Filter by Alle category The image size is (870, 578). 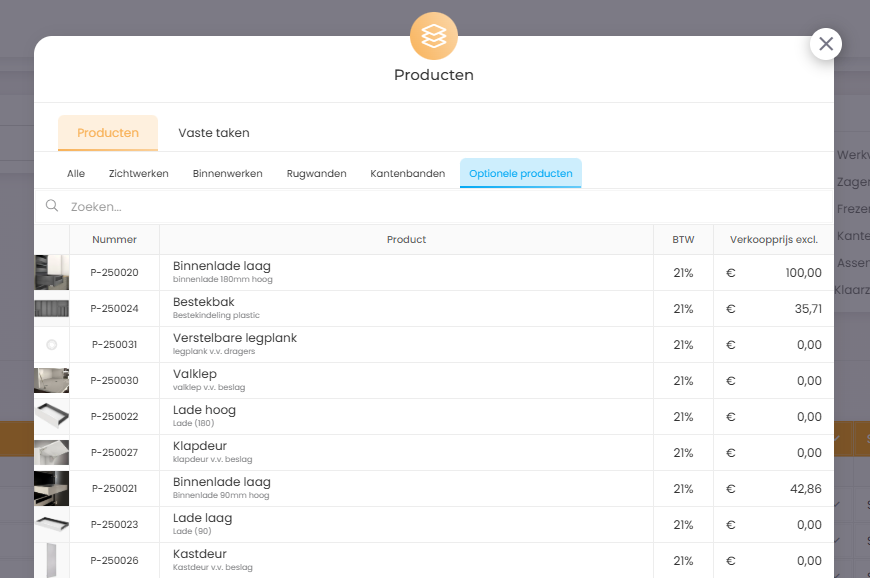[76, 173]
